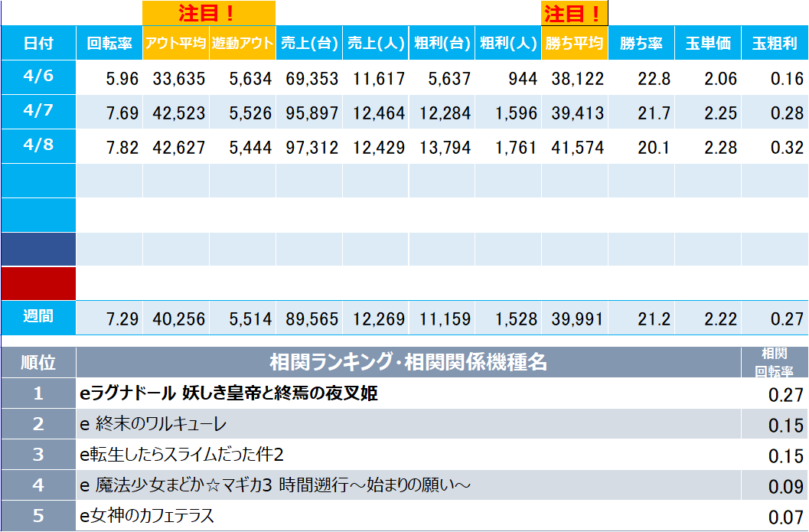Select the 勝ち平均 header cell
This screenshot has height=532, width=809.
(574, 44)
